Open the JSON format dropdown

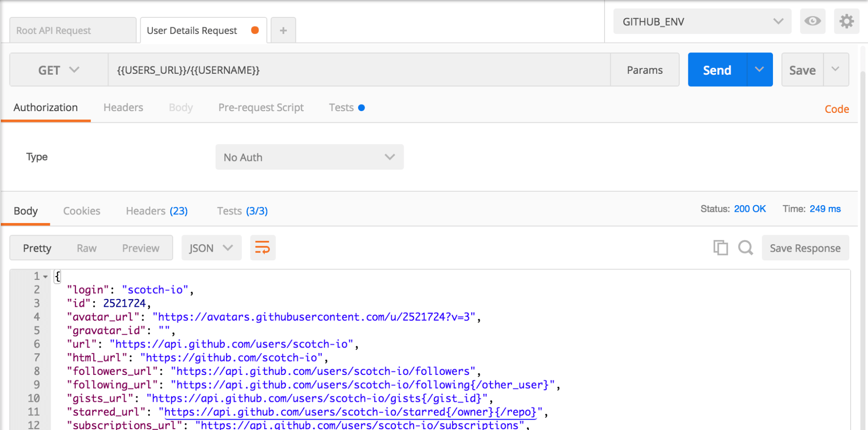click(x=211, y=248)
